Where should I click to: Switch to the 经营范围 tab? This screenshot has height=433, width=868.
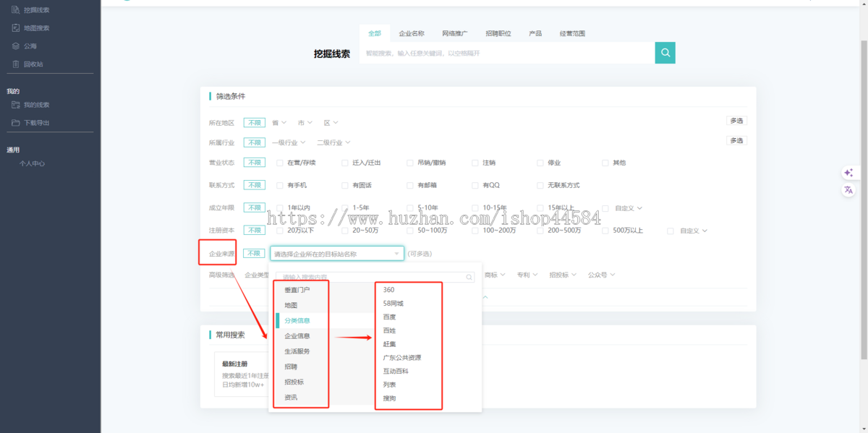pos(572,33)
